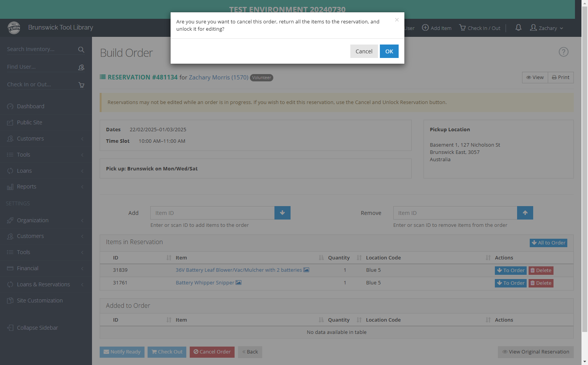Click the find user icon
Viewport: 588px width, 365px height.
[x=81, y=67]
